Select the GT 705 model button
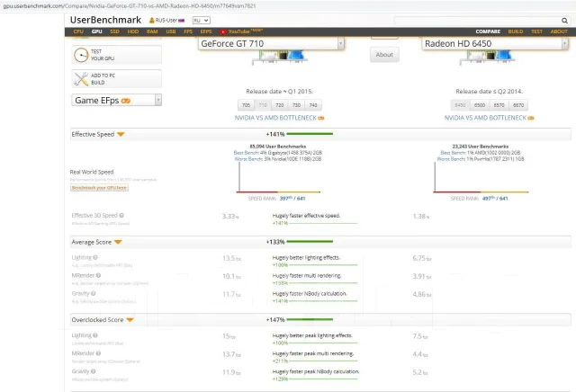Screen dimensions: 576x392 point(246,105)
